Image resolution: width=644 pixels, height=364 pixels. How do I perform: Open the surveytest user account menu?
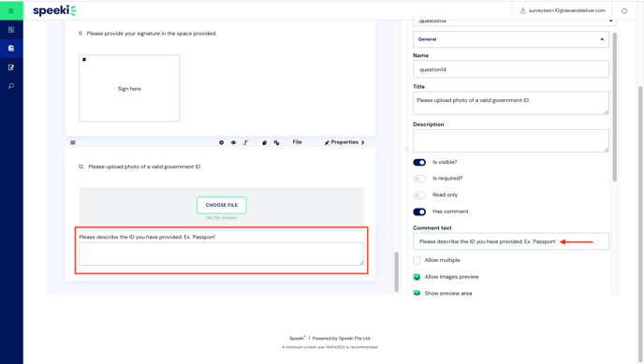coord(563,10)
